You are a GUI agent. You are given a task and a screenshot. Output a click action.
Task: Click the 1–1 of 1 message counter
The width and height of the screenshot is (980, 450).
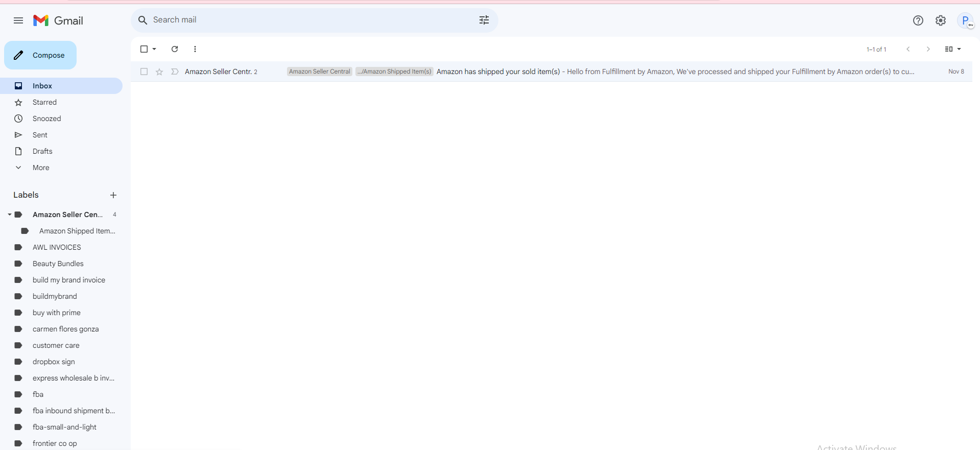(876, 50)
